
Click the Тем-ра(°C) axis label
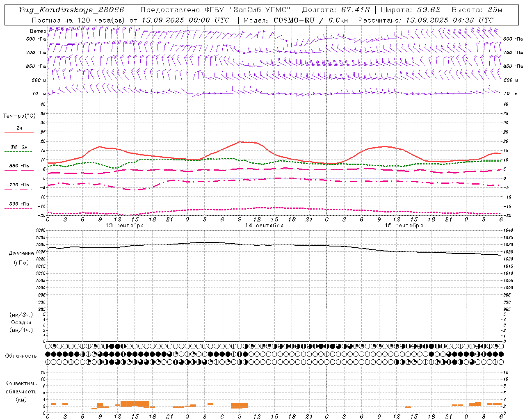click(19, 116)
